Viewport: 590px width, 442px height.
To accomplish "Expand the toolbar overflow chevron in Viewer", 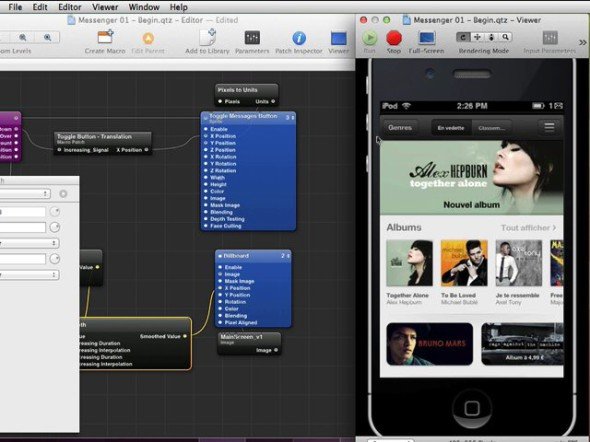I will (582, 43).
